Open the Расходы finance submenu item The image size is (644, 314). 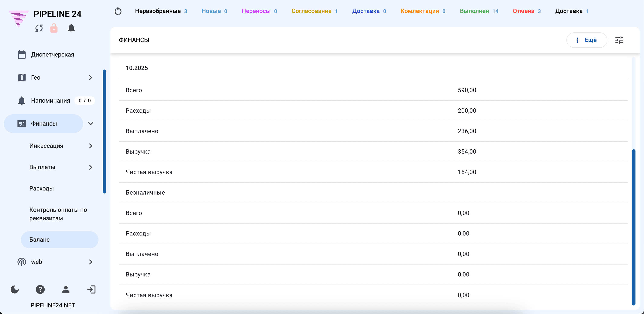click(42, 188)
